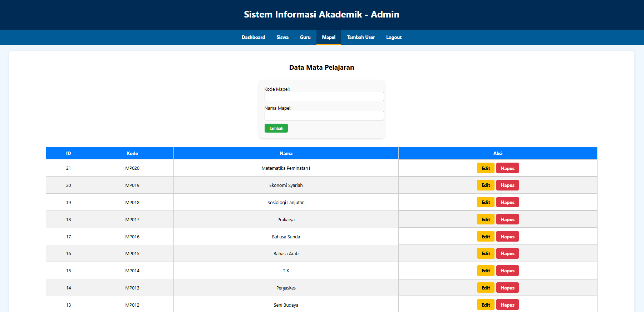
Task: Focus the Kode Mapel input field
Action: click(x=324, y=96)
